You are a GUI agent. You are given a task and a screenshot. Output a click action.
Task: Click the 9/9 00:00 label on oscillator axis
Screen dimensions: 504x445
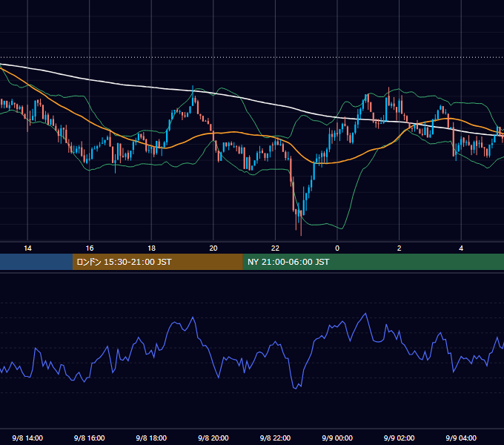pyautogui.click(x=337, y=438)
